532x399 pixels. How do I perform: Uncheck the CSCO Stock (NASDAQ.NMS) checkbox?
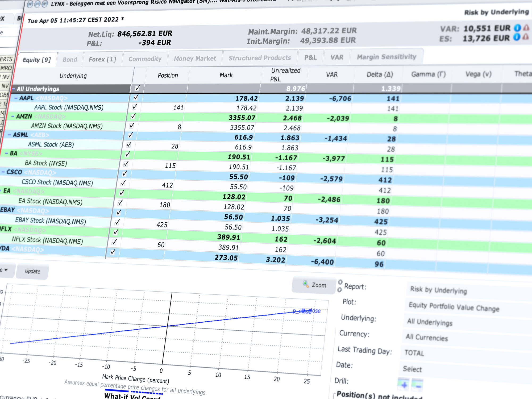click(x=123, y=183)
